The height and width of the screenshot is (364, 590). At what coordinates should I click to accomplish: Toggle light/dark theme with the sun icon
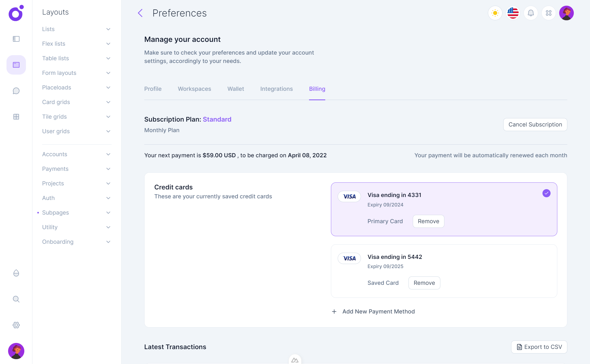[x=495, y=13]
